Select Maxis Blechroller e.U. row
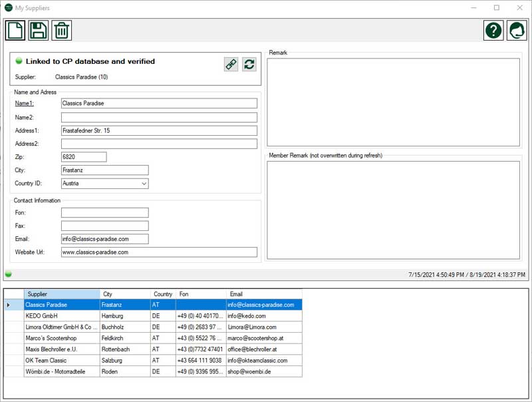 [x=153, y=349]
